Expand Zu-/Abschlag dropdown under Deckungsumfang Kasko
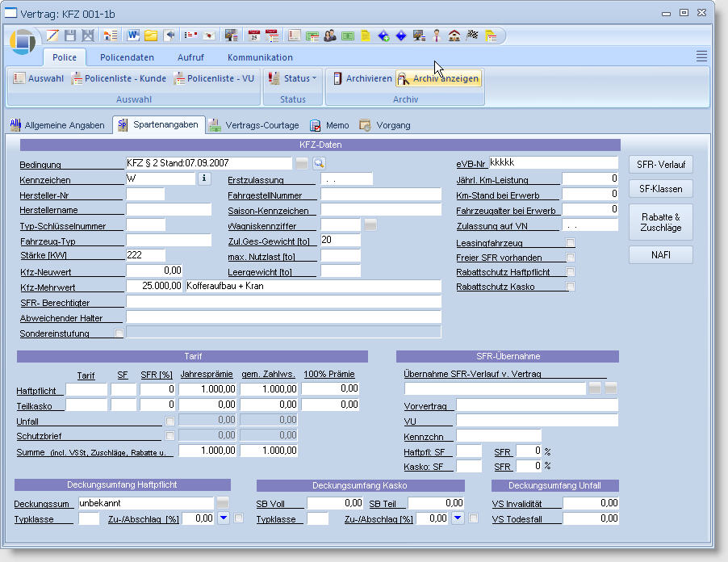728x562 pixels. 458,518
